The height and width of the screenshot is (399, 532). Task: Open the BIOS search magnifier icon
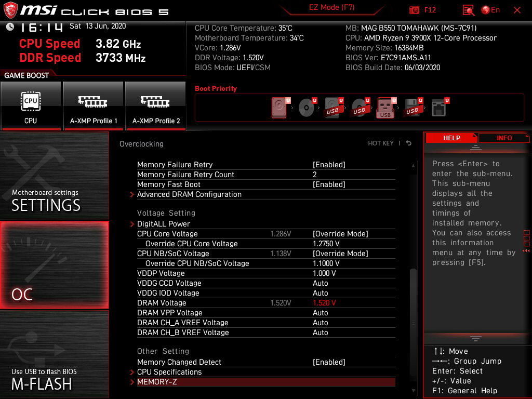click(x=469, y=10)
